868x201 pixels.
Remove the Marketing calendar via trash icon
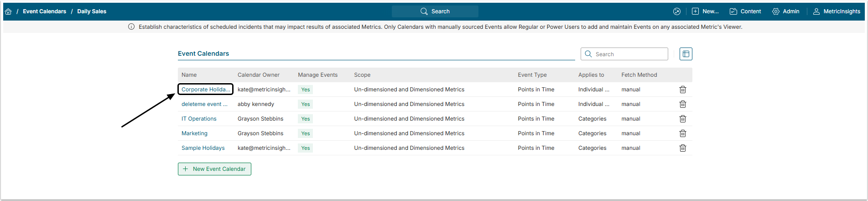click(x=682, y=133)
